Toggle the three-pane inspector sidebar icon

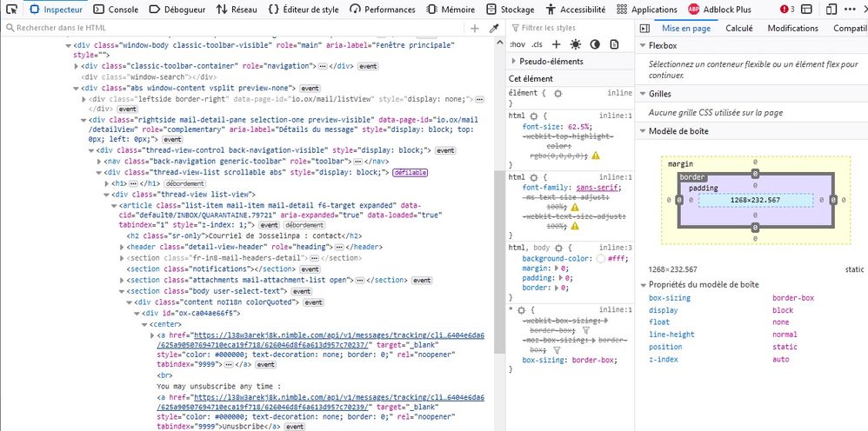(644, 28)
